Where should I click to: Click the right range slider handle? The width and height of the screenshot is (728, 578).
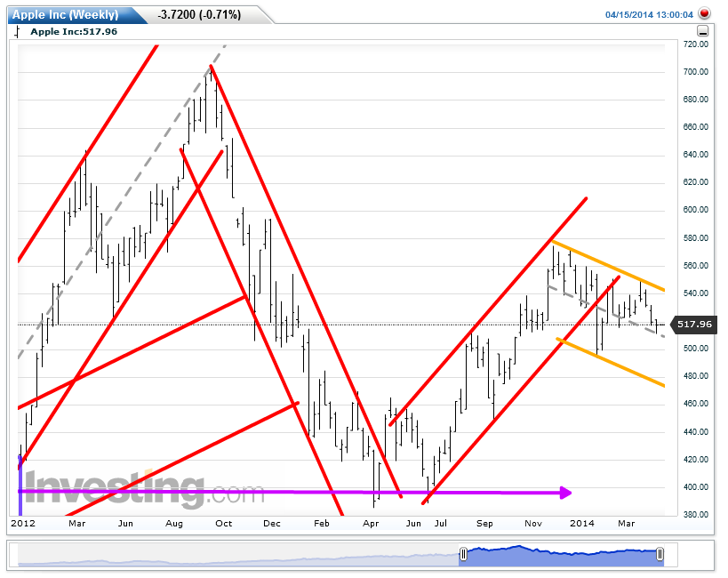(x=660, y=554)
